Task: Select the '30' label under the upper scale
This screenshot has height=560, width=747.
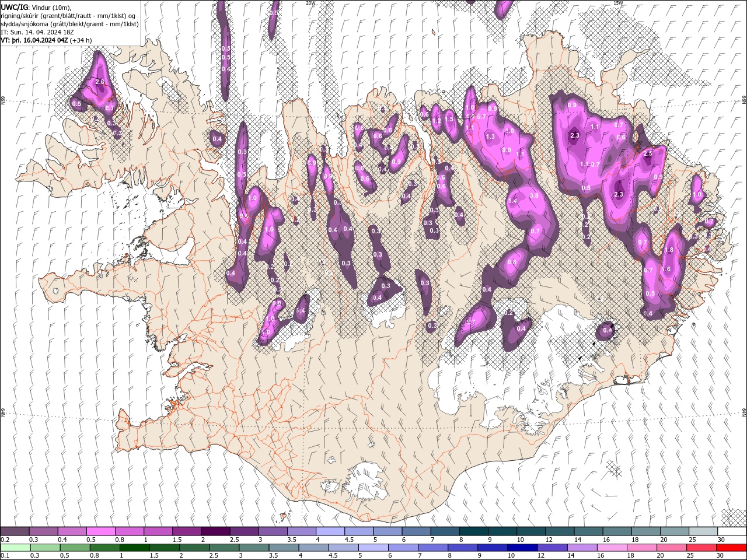Action: click(x=721, y=540)
